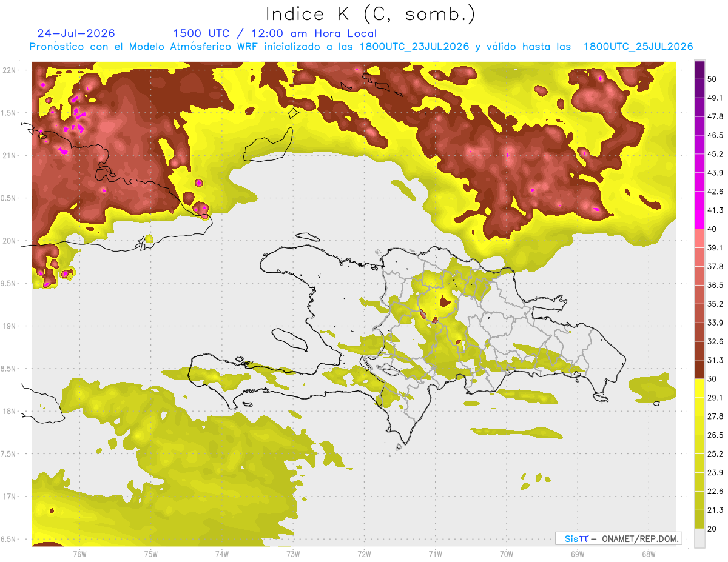
Task: Click the time label "1500 UTC / 12:00 am Hora Local"
Action: (x=275, y=33)
